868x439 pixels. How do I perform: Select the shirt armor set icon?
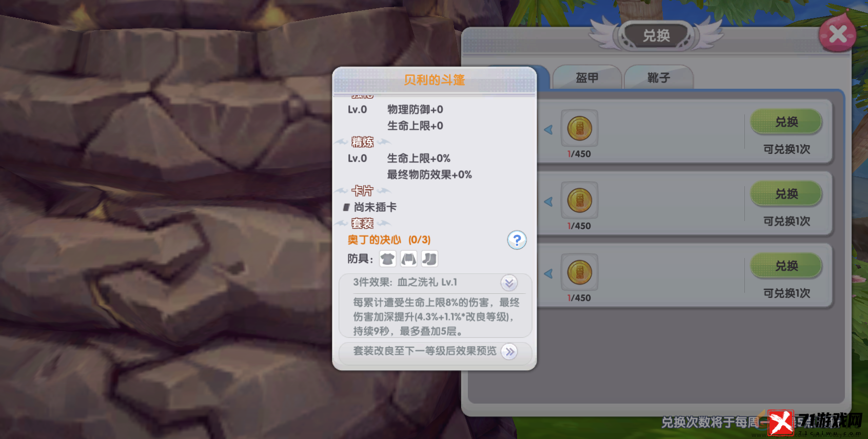tap(387, 259)
